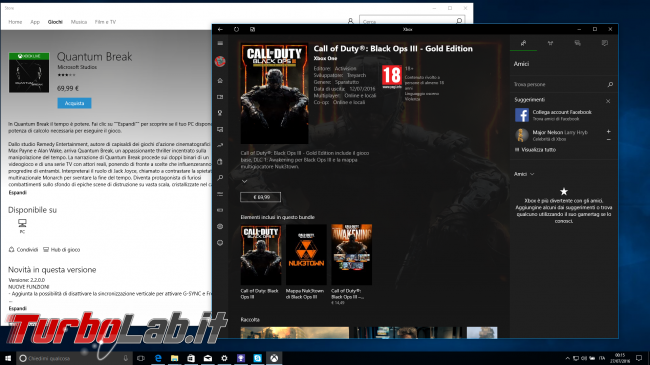The height and width of the screenshot is (365, 650).
Task: Click the Store window search box
Action: coord(412,21)
